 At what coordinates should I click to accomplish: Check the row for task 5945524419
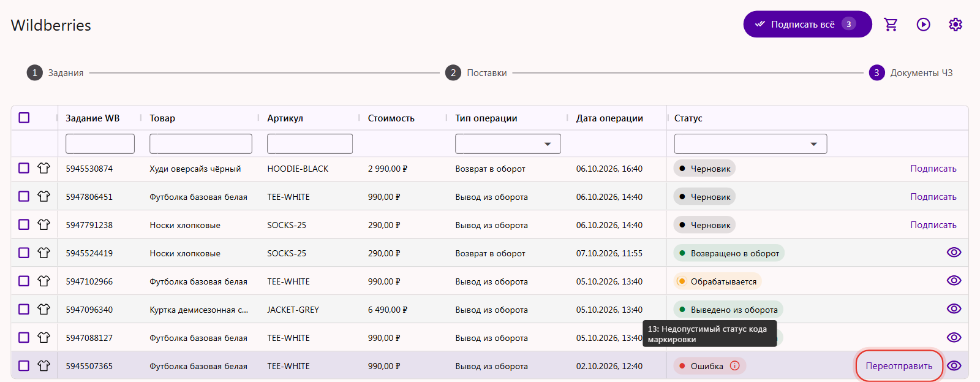(24, 253)
